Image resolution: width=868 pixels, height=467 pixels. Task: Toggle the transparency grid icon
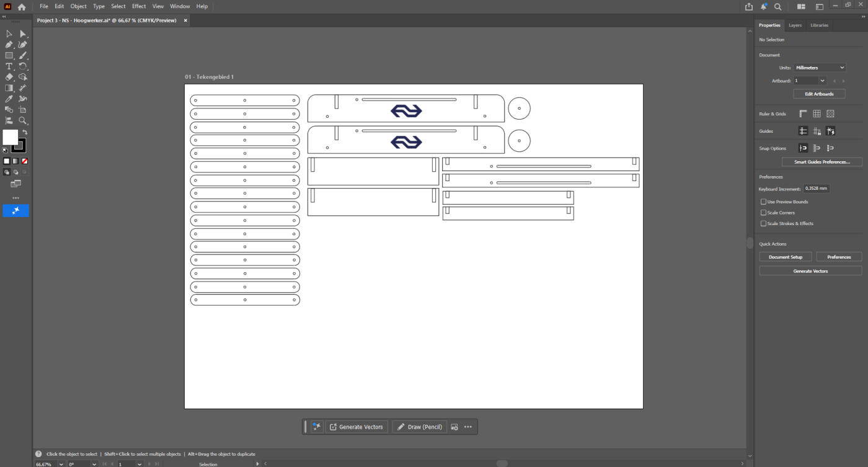point(831,113)
